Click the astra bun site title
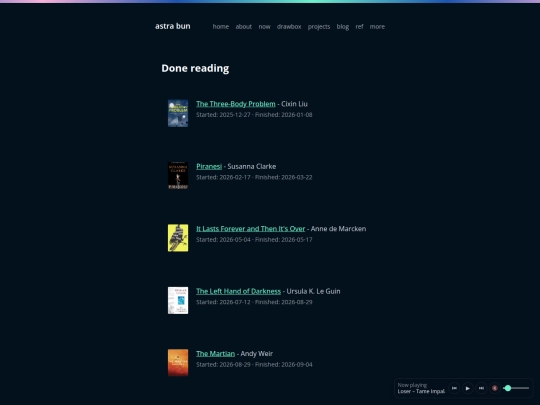The width and height of the screenshot is (540, 405). [x=173, y=26]
